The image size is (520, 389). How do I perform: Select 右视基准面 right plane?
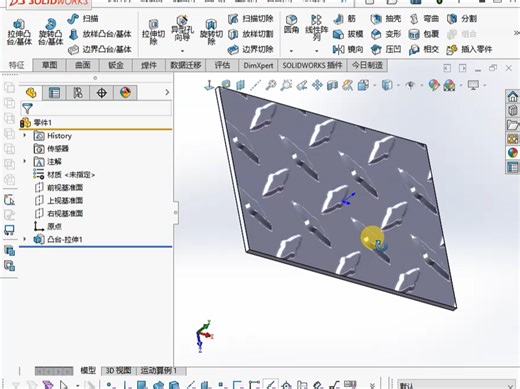[59, 213]
